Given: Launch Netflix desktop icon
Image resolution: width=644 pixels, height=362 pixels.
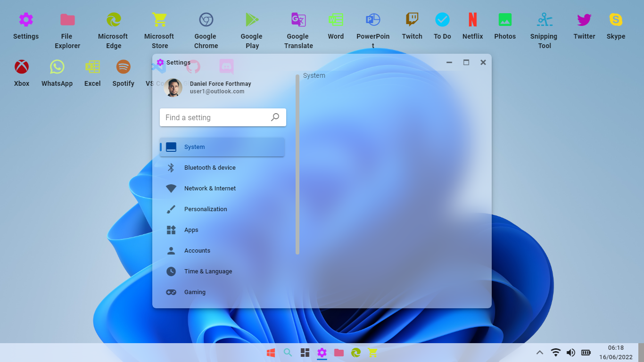Looking at the screenshot, I should [472, 27].
